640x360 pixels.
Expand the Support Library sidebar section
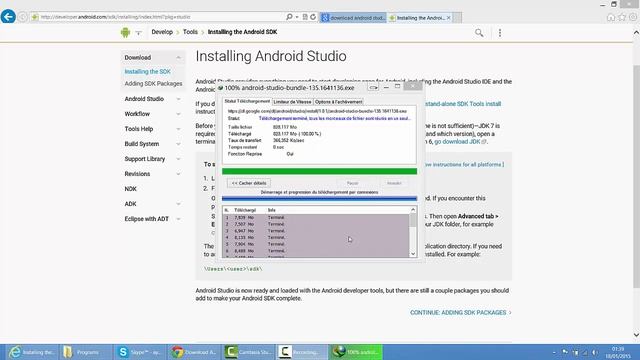click(178, 159)
